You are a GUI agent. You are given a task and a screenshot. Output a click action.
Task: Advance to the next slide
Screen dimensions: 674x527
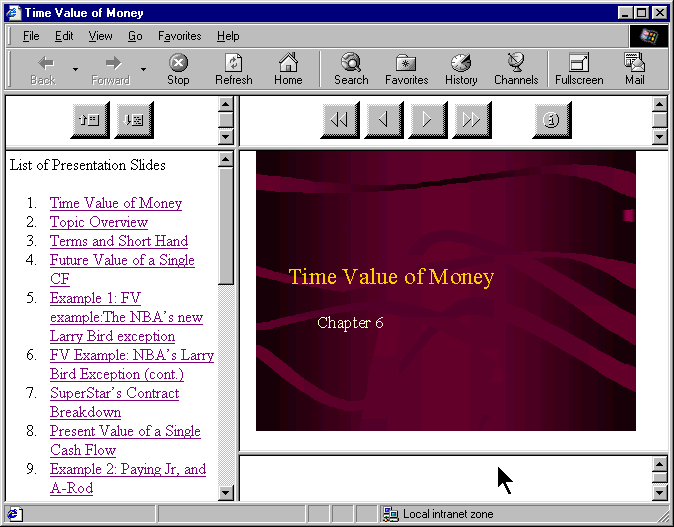[x=427, y=120]
